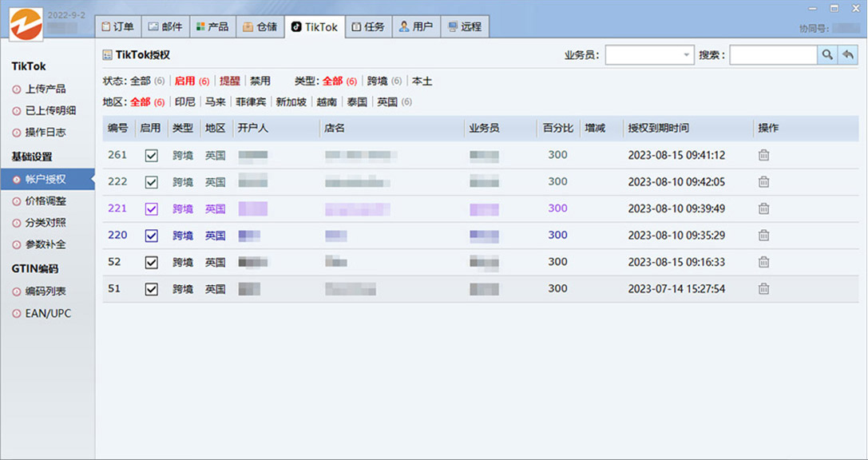
Task: Filter status by 禁用
Action: [260, 81]
